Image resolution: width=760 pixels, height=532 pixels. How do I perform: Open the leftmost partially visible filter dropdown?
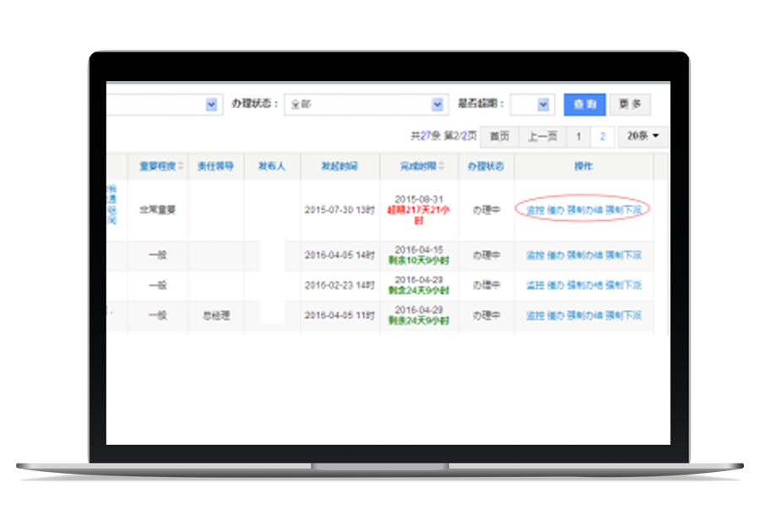[211, 105]
